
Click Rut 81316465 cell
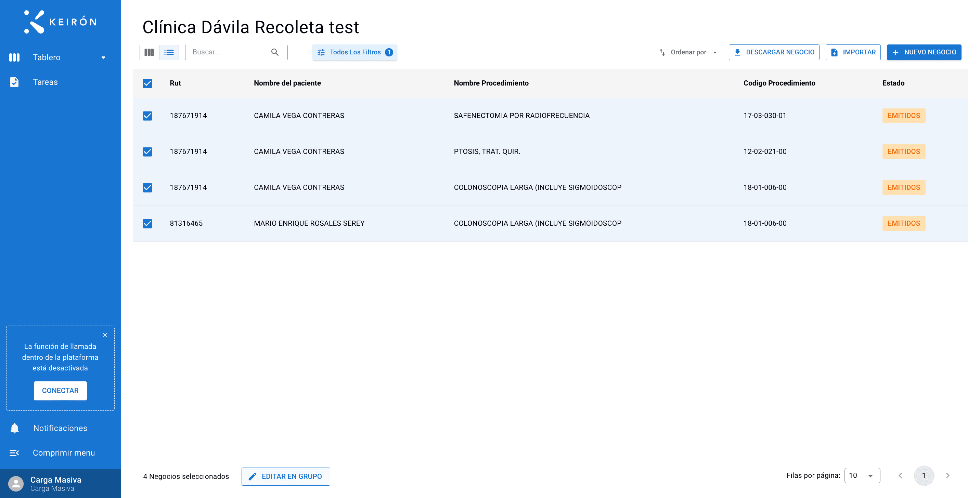[x=186, y=223]
